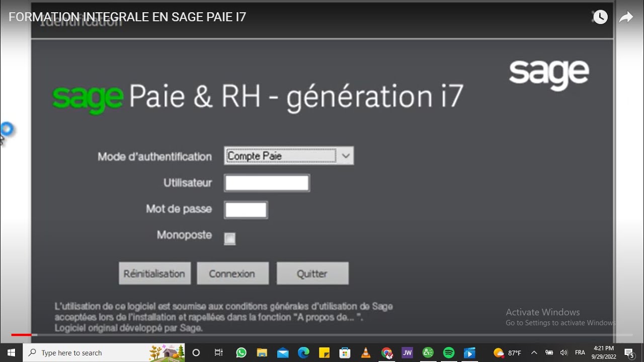Image resolution: width=644 pixels, height=362 pixels.
Task: Open WhatsApp from the taskbar
Action: pyautogui.click(x=241, y=352)
